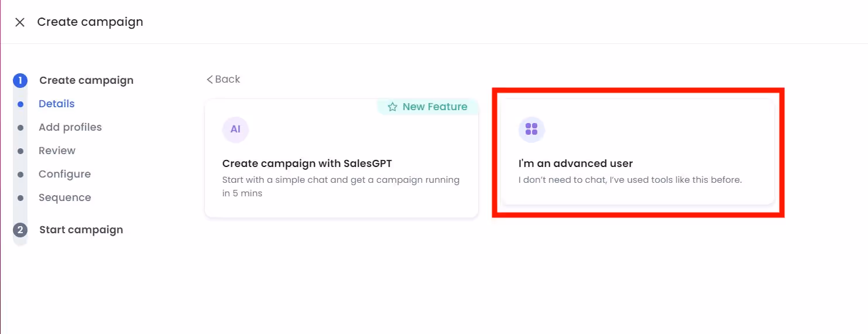Click the step number 2 circle
The height and width of the screenshot is (334, 868).
click(x=20, y=230)
